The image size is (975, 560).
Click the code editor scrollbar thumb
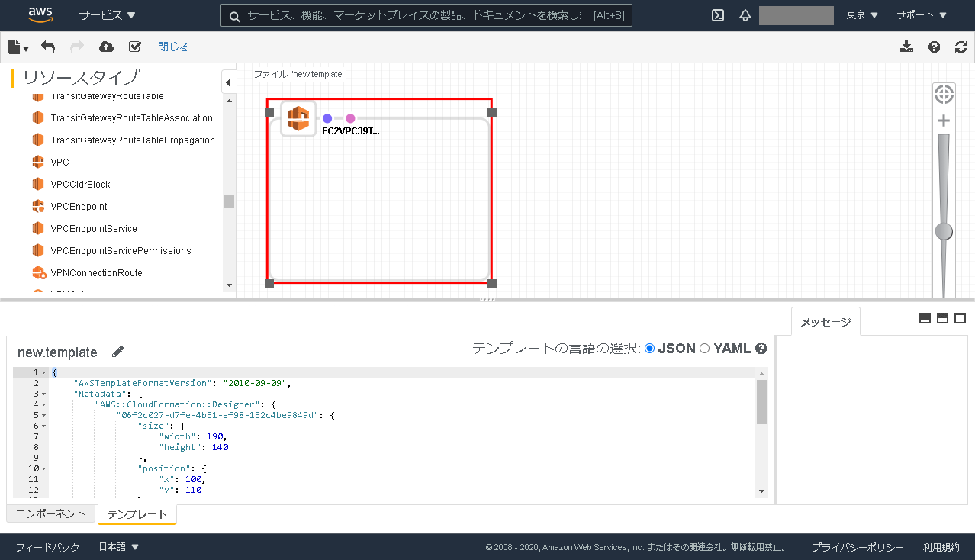coord(761,401)
